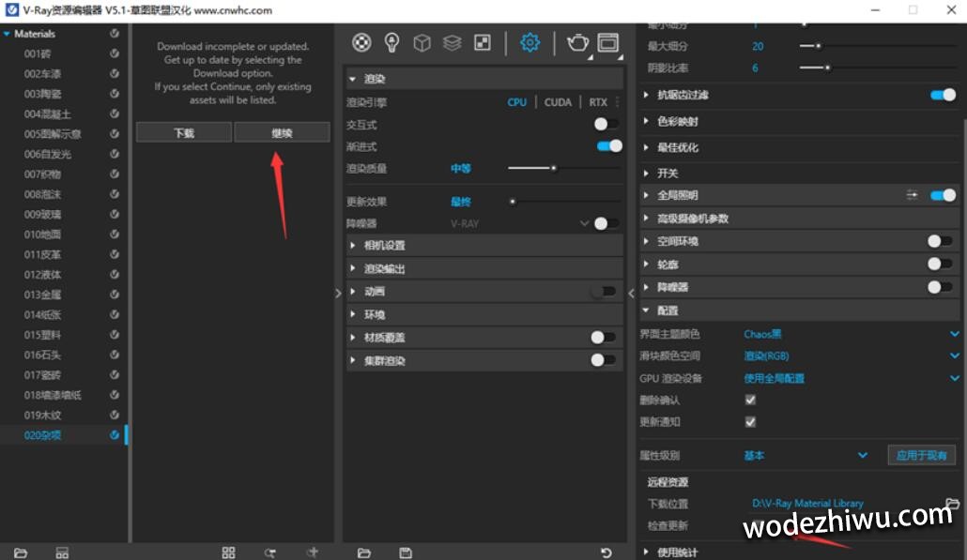Click the 下载 download button
Screen dimensions: 967x560
tap(184, 132)
